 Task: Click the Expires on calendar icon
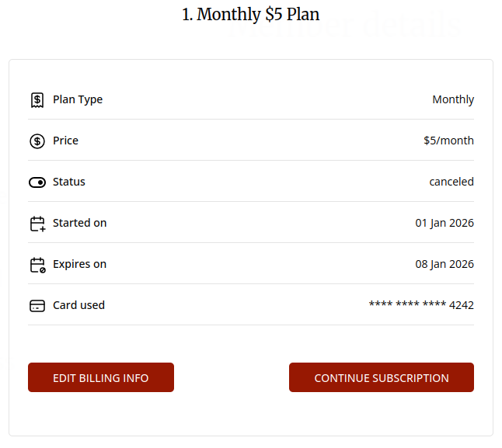(37, 265)
